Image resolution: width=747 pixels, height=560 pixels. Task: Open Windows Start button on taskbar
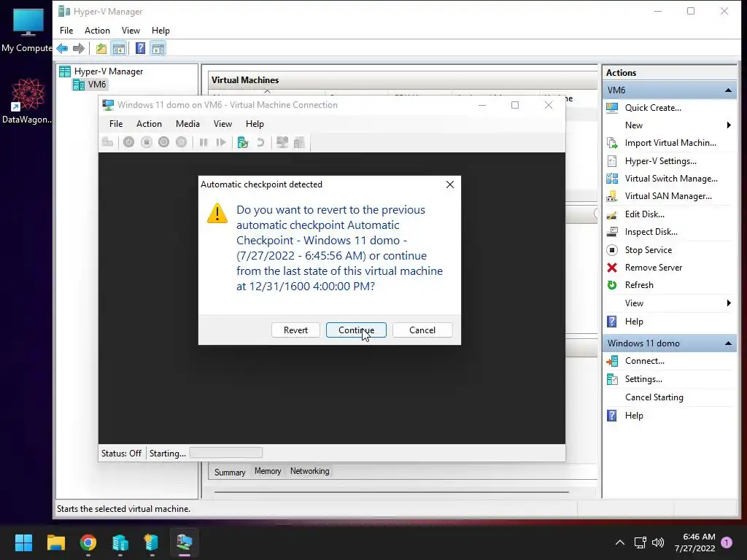(x=23, y=542)
